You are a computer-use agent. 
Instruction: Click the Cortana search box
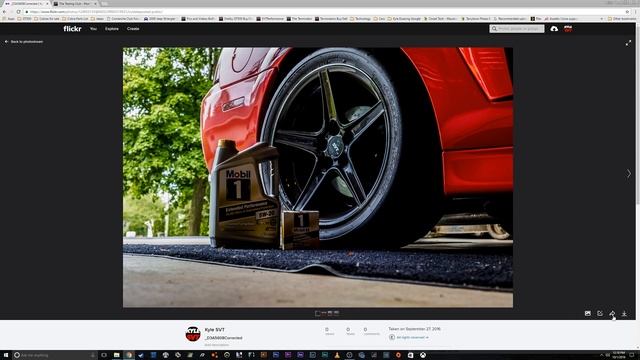54,355
